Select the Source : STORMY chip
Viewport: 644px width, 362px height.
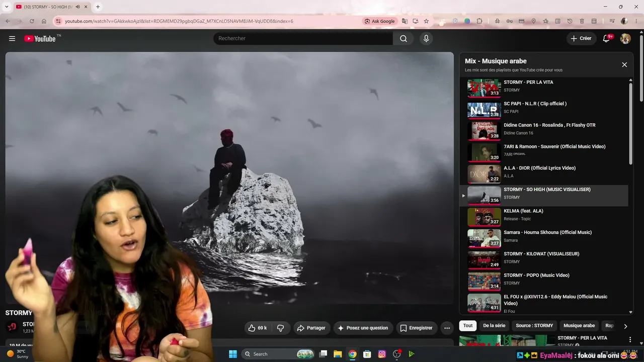point(534,326)
